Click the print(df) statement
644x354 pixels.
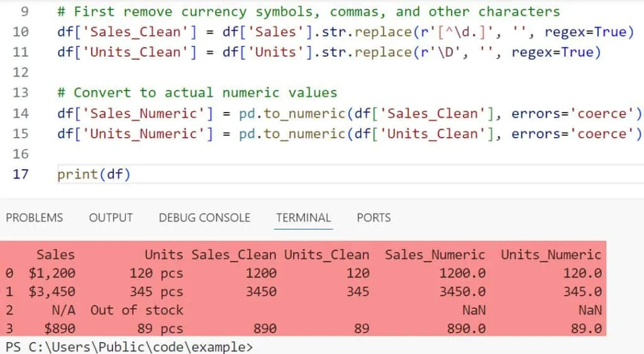tap(94, 174)
